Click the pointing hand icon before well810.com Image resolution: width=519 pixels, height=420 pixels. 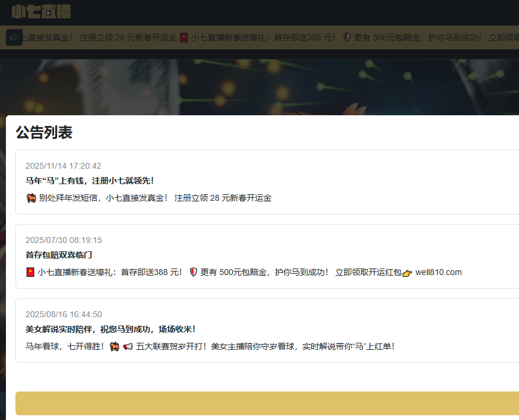[x=407, y=273]
